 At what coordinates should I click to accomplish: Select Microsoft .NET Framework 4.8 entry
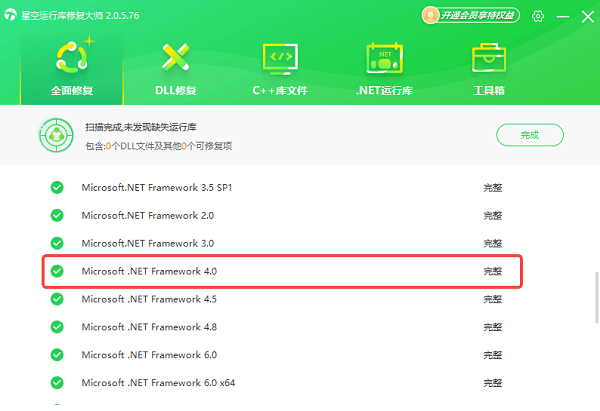(149, 327)
